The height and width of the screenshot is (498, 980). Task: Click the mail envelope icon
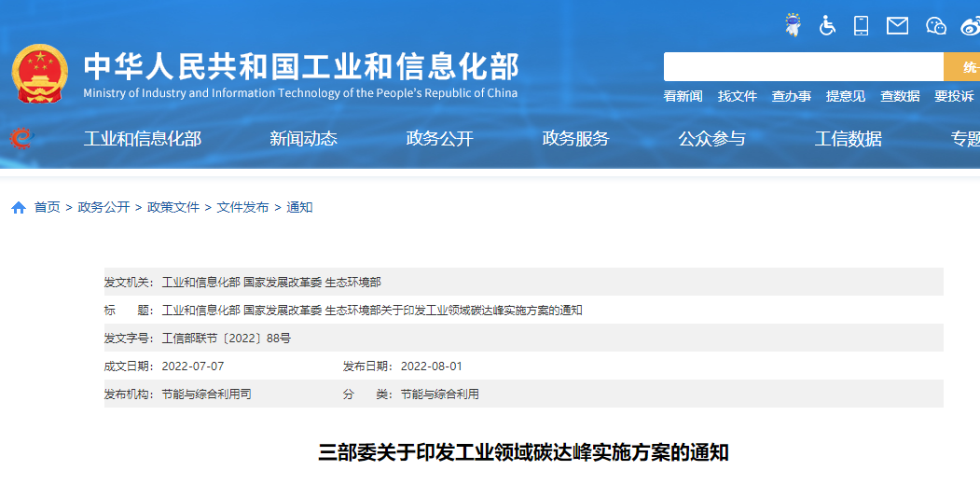[x=898, y=25]
